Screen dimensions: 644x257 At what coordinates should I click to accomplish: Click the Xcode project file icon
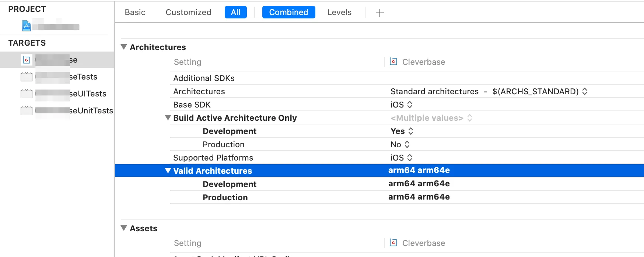27,26
